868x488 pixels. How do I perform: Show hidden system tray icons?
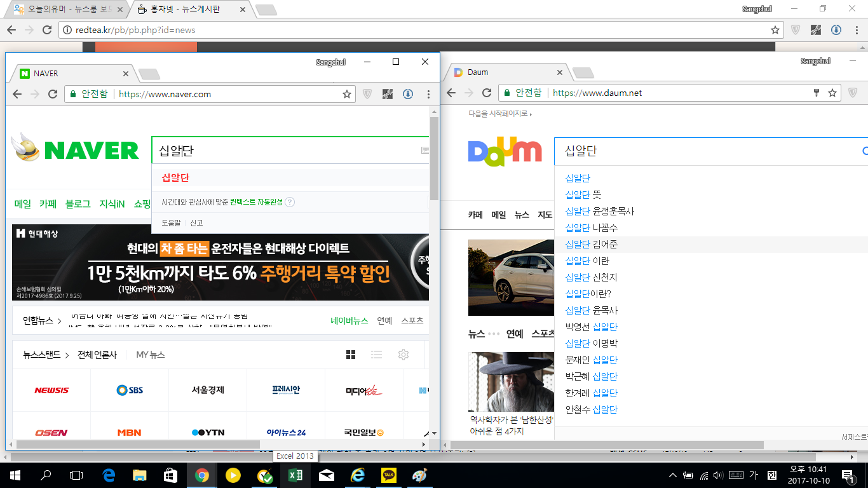(x=673, y=475)
